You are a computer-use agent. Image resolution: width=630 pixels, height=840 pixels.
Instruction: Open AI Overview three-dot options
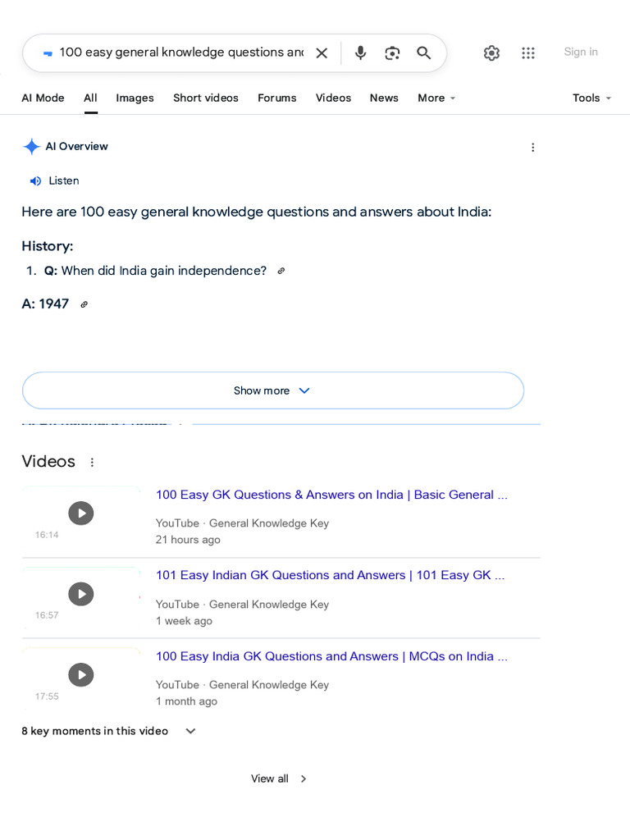coord(532,148)
